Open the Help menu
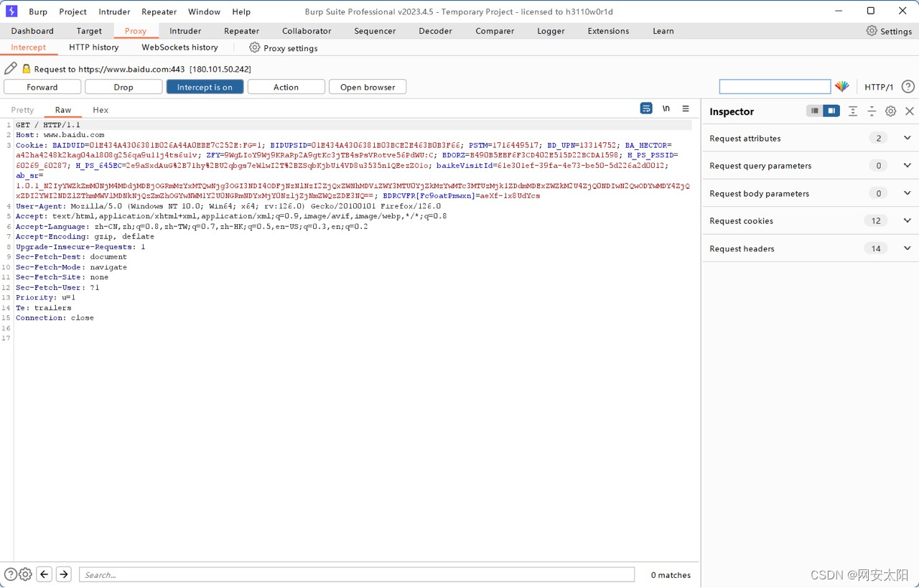Viewport: 919px width, 588px height. click(241, 11)
